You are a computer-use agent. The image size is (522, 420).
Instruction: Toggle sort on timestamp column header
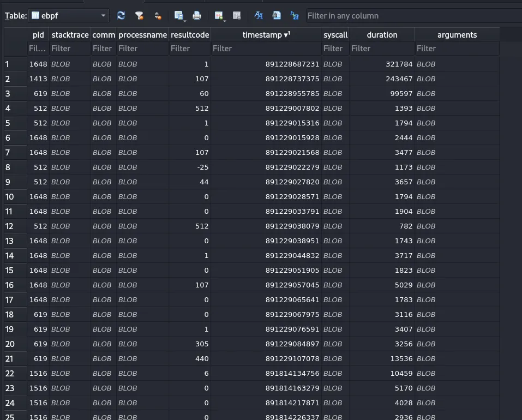(x=266, y=35)
